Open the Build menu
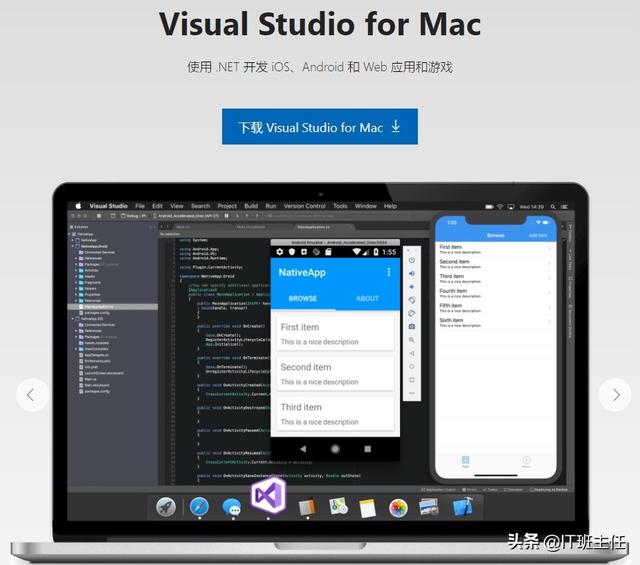The width and height of the screenshot is (640, 565). point(251,206)
